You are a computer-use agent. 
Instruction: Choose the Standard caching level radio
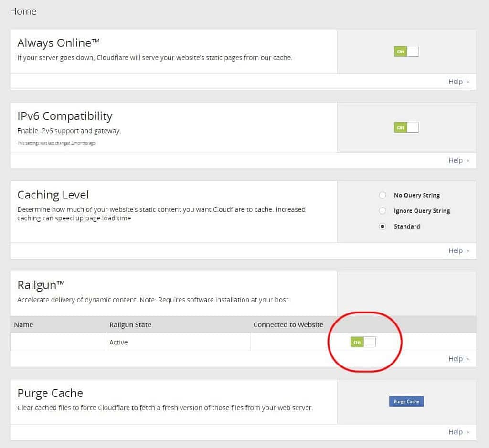383,227
